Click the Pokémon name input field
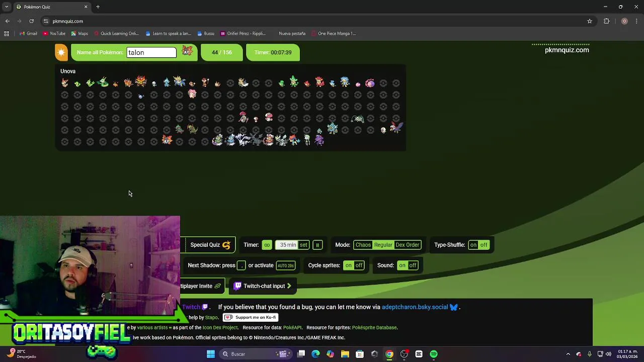 click(151, 52)
